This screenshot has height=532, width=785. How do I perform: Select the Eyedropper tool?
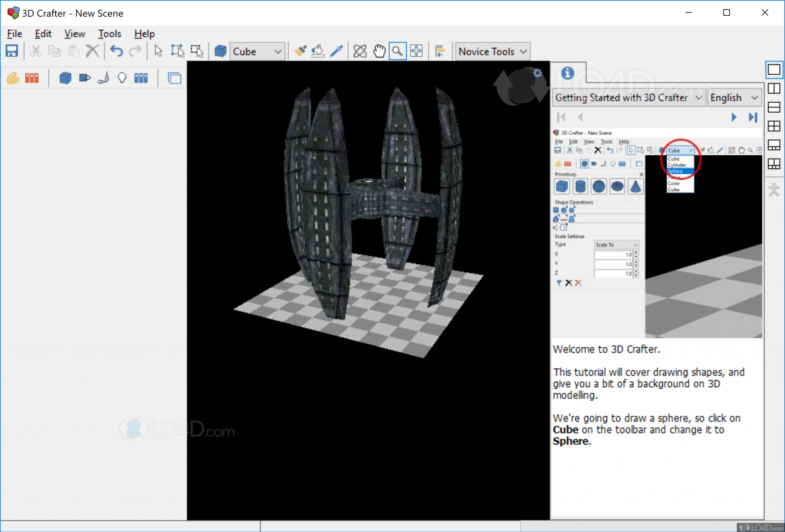pos(336,51)
